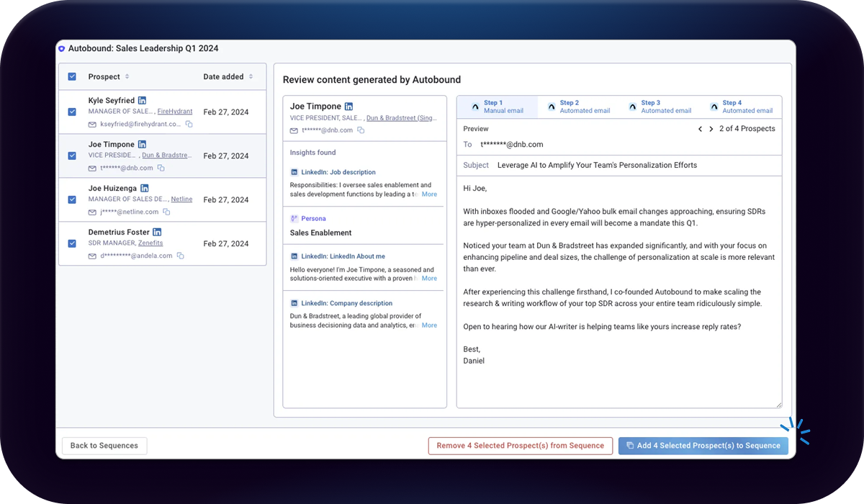Click LinkedIn icon beside LinkedIn About me insight
Image resolution: width=864 pixels, height=504 pixels.
pos(294,256)
